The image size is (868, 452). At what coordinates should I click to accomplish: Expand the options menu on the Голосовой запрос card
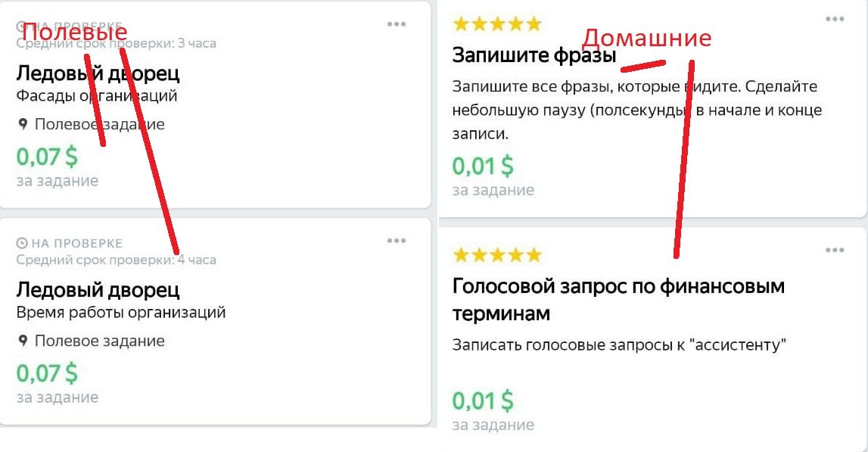coord(833,248)
